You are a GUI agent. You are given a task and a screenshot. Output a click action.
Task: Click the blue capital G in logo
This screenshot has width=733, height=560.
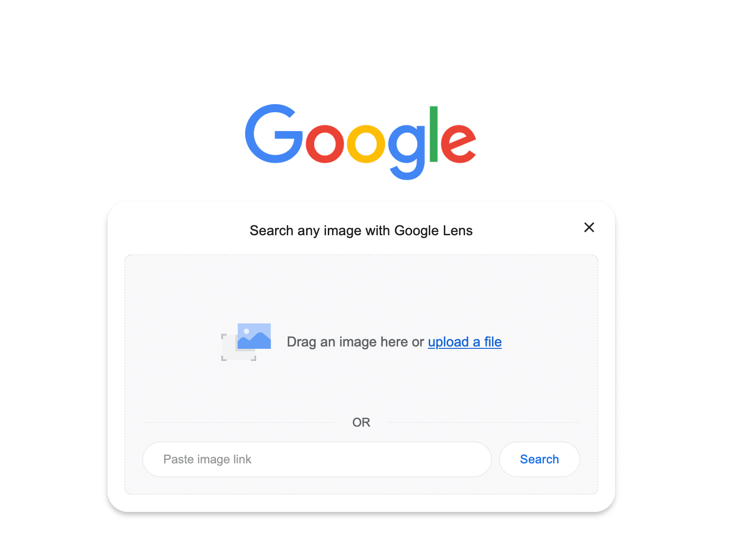(274, 134)
